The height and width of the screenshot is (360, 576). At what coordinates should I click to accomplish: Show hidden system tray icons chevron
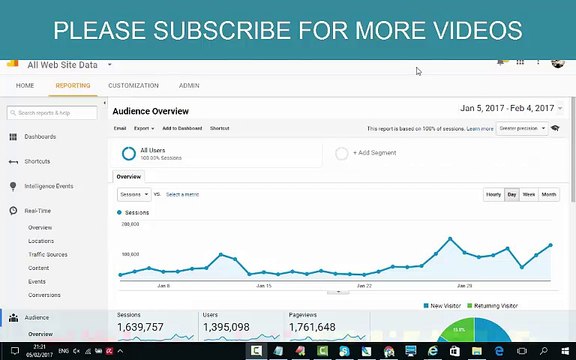click(120, 351)
